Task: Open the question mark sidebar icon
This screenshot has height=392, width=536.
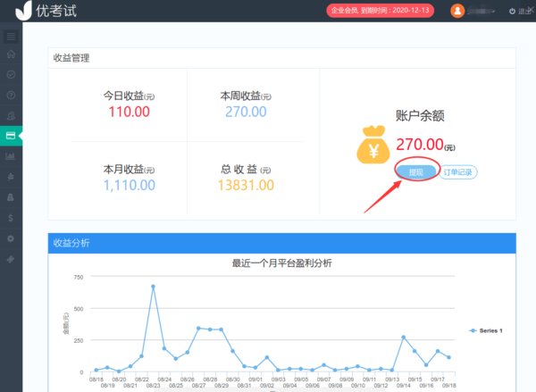Action: [11, 95]
